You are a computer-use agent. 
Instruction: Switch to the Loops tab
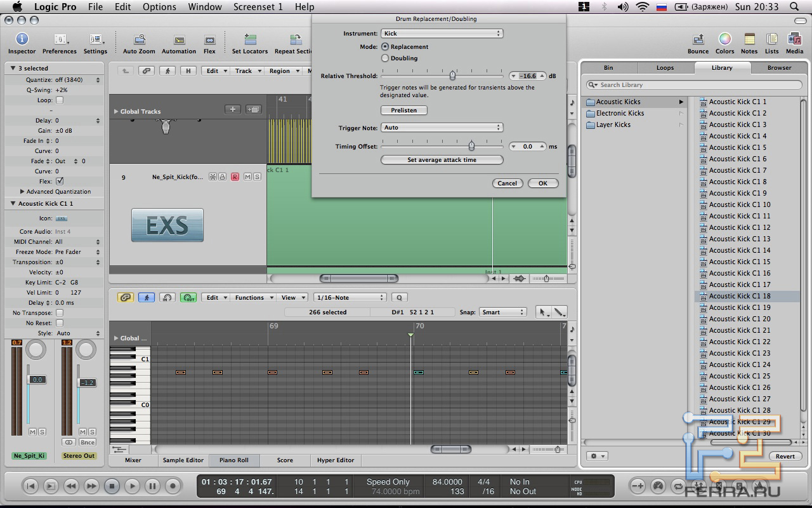(665, 67)
